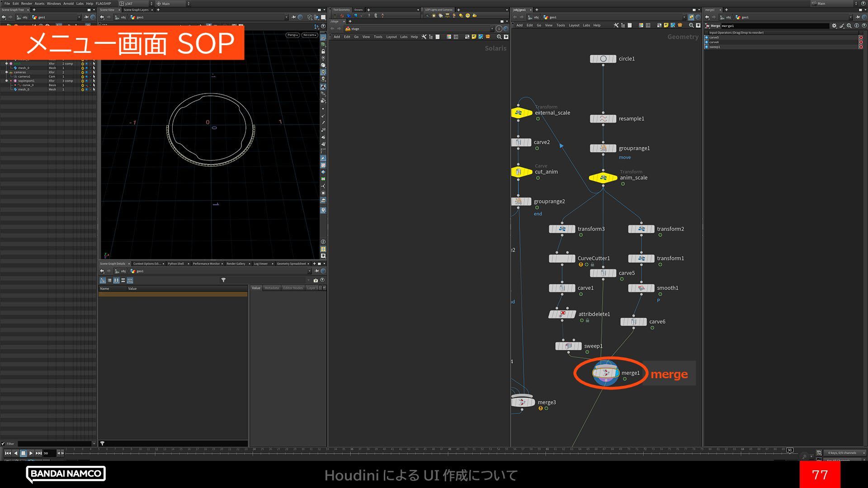This screenshot has height=488, width=868.
Task: Open the Windows menu
Action: click(54, 3)
